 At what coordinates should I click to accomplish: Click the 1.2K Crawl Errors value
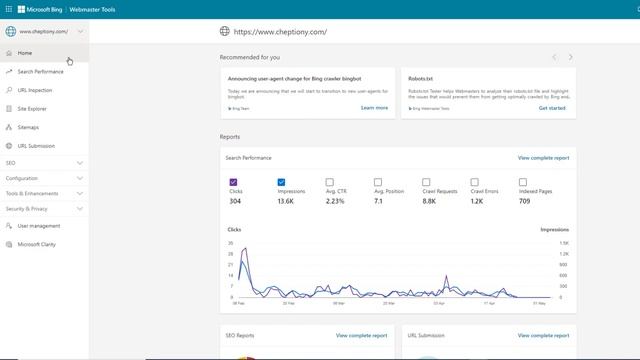click(477, 201)
